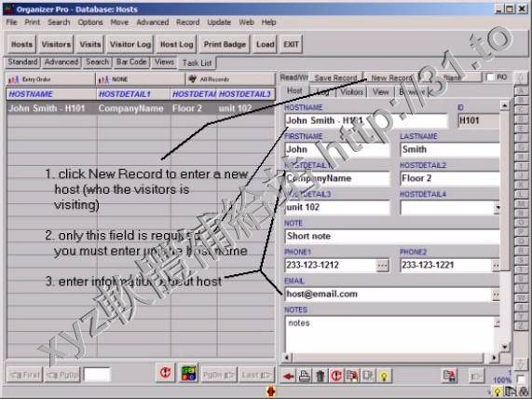Toggle the checkbox beside 100% indicator

coord(520,379)
